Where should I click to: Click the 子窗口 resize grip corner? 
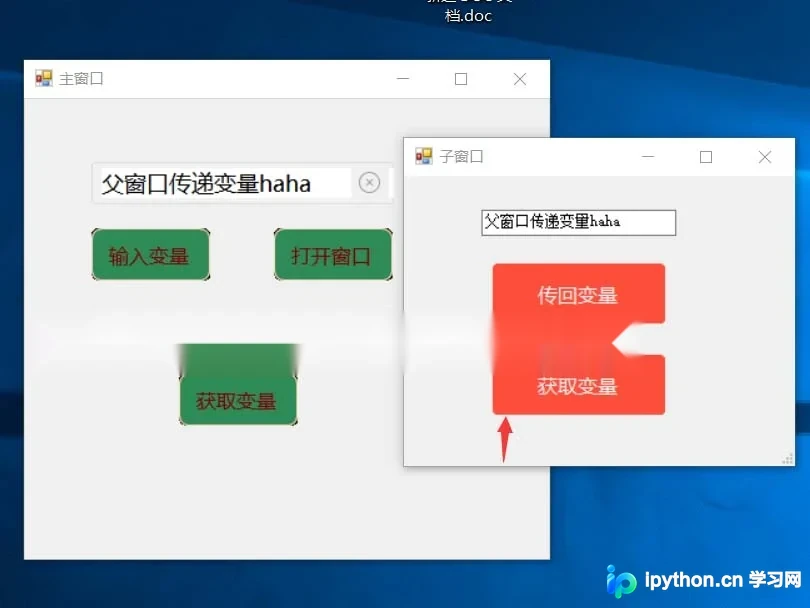(x=788, y=459)
